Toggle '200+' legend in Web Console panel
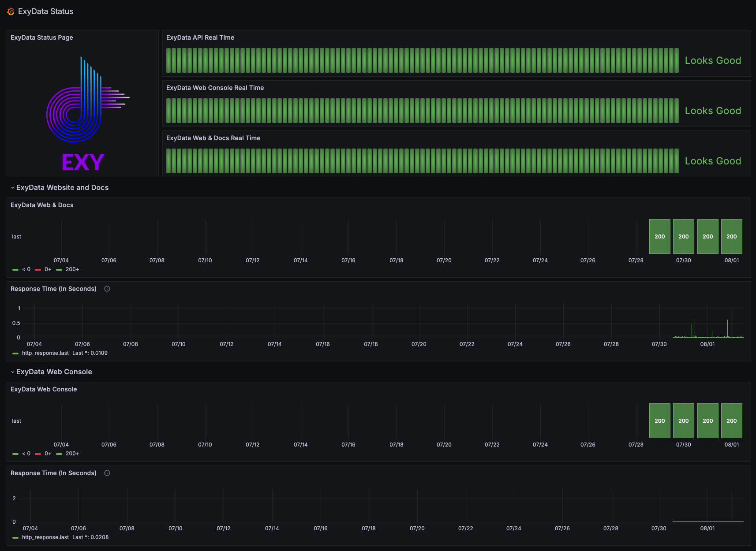756x551 pixels. tap(72, 454)
